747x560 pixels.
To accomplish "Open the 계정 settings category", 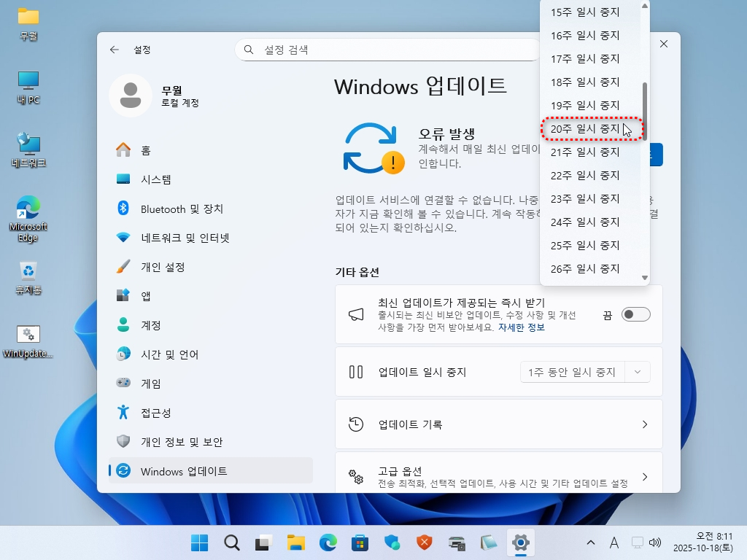I will (x=211, y=325).
